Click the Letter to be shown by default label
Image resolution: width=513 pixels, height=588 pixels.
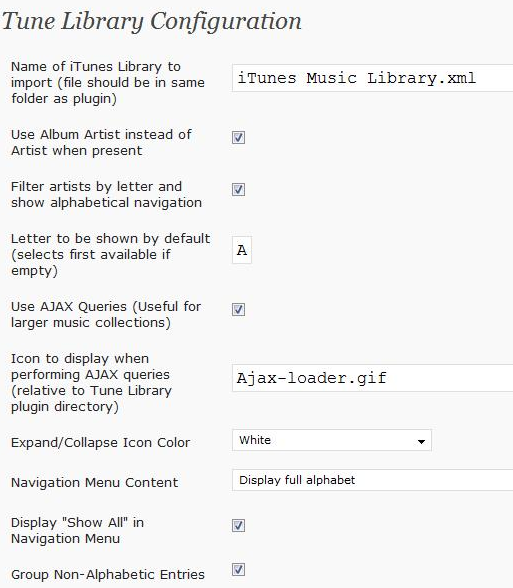coord(111,255)
